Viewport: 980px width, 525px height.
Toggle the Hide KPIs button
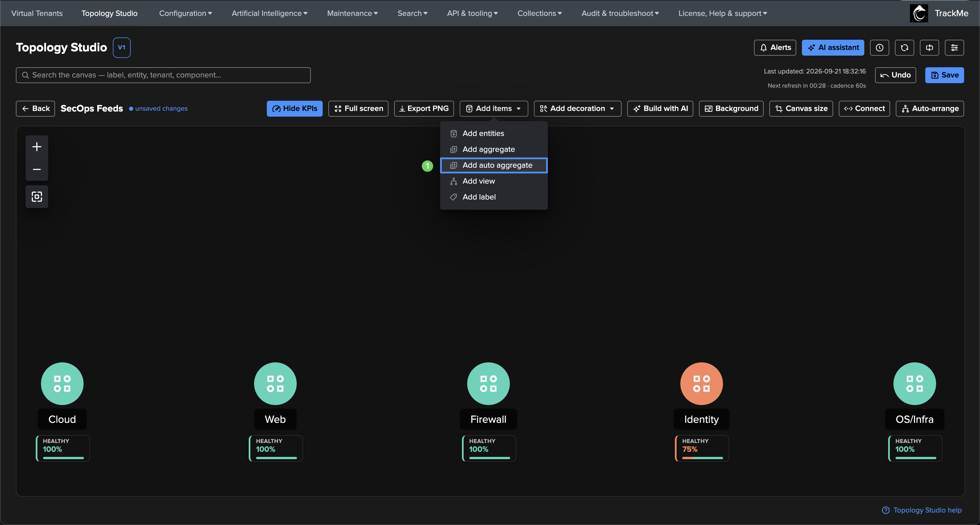pos(294,108)
